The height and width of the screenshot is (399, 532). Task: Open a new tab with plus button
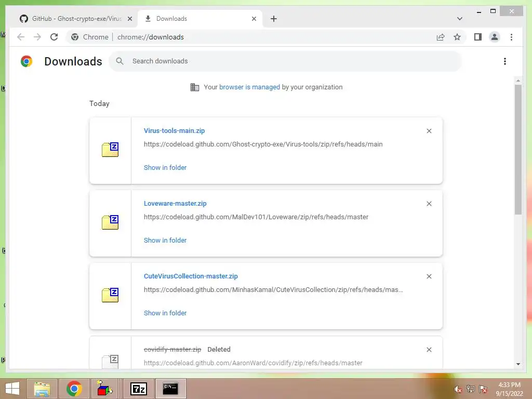(x=273, y=19)
